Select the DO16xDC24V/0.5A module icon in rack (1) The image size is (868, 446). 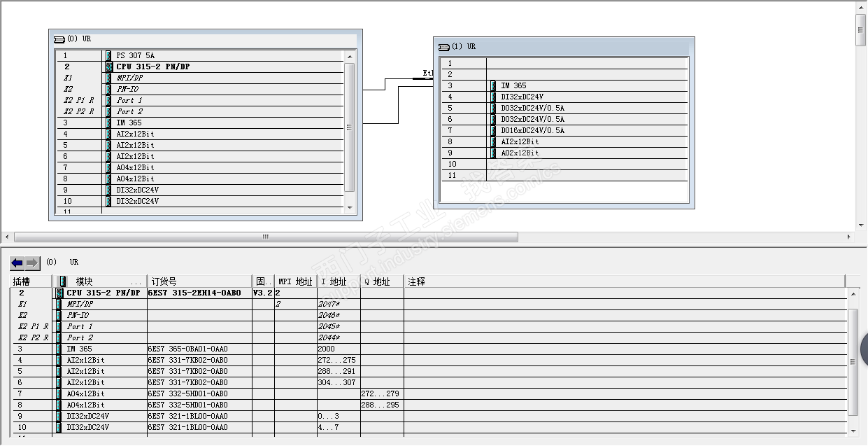(494, 130)
